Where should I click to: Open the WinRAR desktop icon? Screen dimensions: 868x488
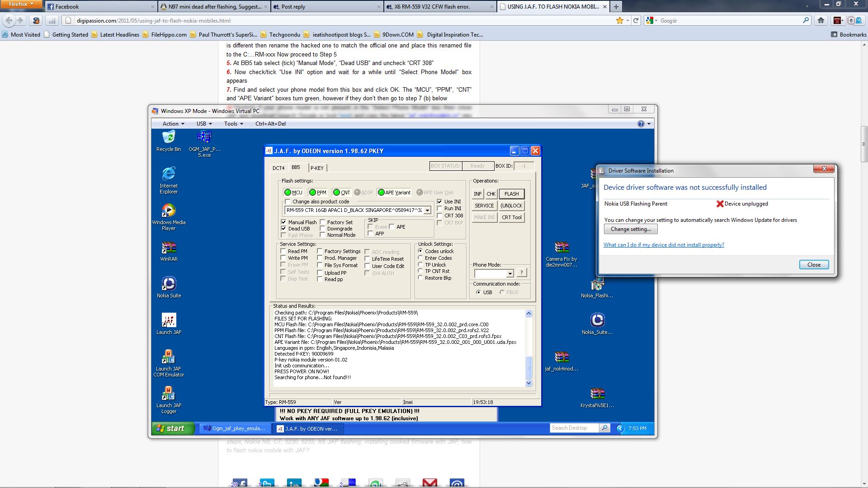169,251
